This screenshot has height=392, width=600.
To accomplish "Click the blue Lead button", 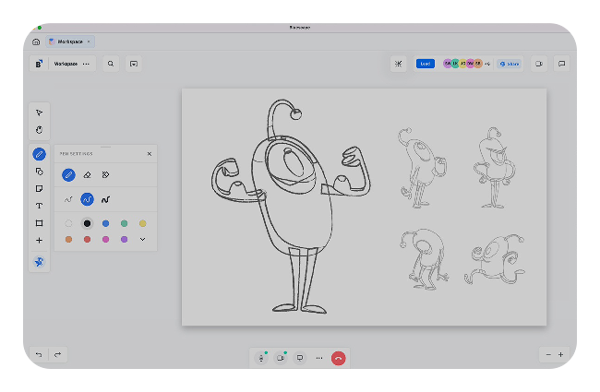I will pyautogui.click(x=425, y=64).
